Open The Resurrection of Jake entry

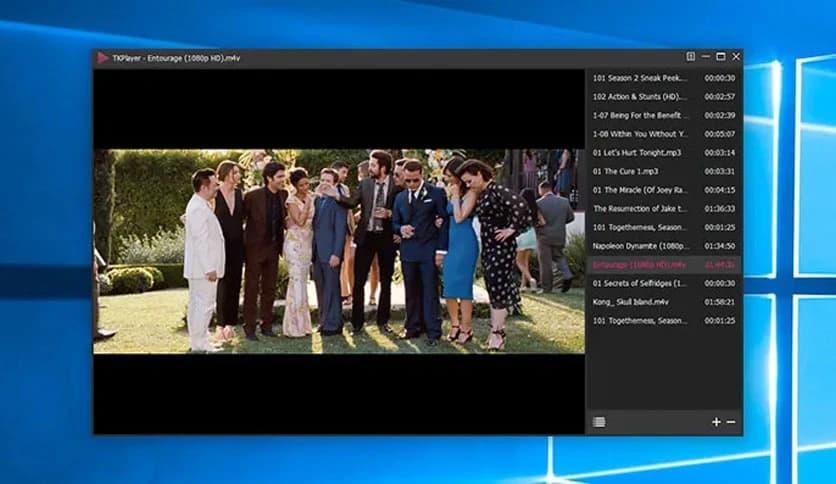pyautogui.click(x=640, y=209)
